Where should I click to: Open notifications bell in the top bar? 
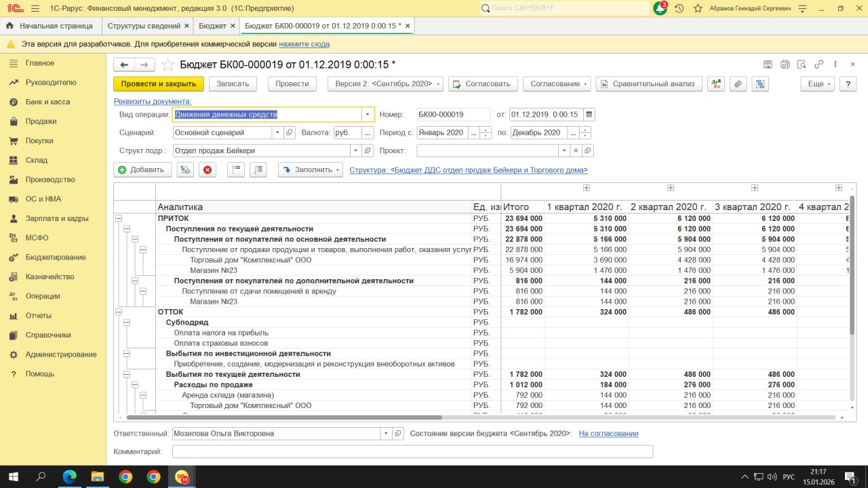point(660,8)
